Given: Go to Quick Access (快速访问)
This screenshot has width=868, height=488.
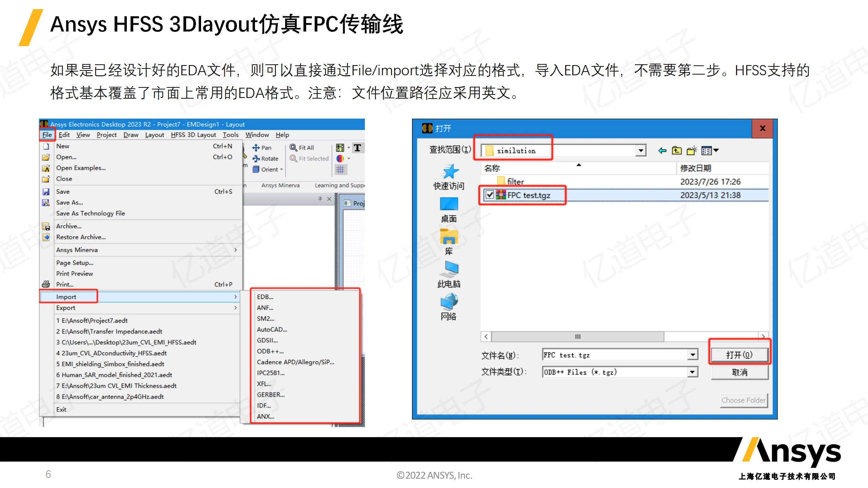Looking at the screenshot, I should tap(449, 177).
